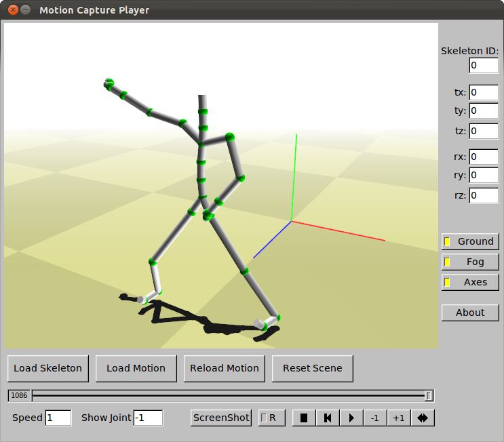504x442 pixels.
Task: Open the About dialog
Action: click(470, 313)
